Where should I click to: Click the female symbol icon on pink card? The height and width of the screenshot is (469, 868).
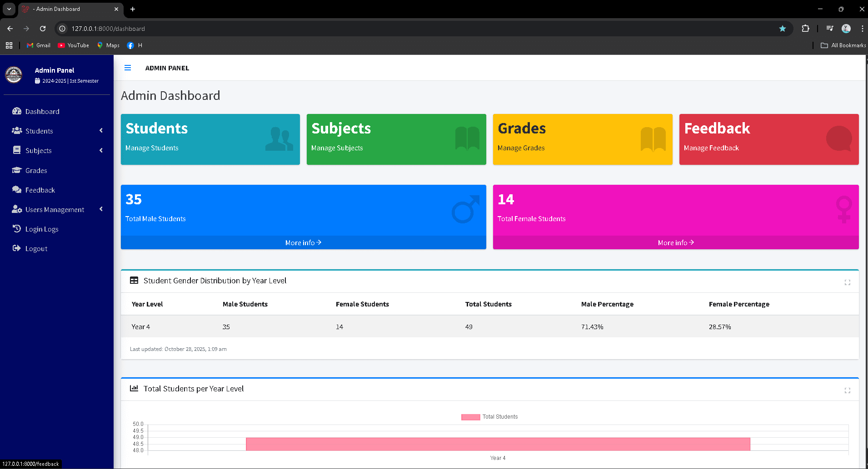844,209
